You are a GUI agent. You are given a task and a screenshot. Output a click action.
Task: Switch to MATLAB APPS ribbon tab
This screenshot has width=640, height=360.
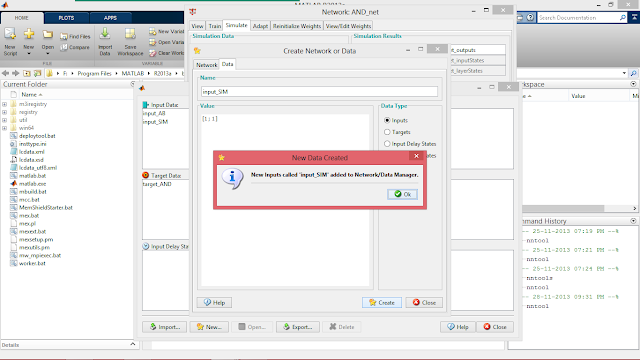(x=110, y=18)
